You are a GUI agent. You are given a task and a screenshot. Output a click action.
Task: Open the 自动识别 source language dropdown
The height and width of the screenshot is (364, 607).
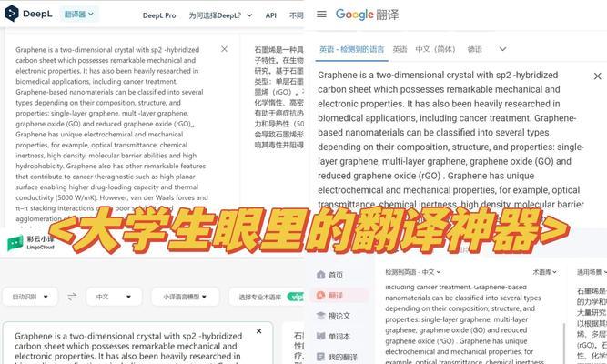point(30,297)
